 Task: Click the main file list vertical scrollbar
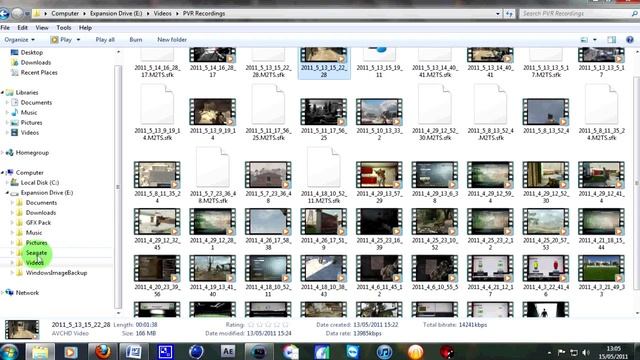tap(637, 182)
